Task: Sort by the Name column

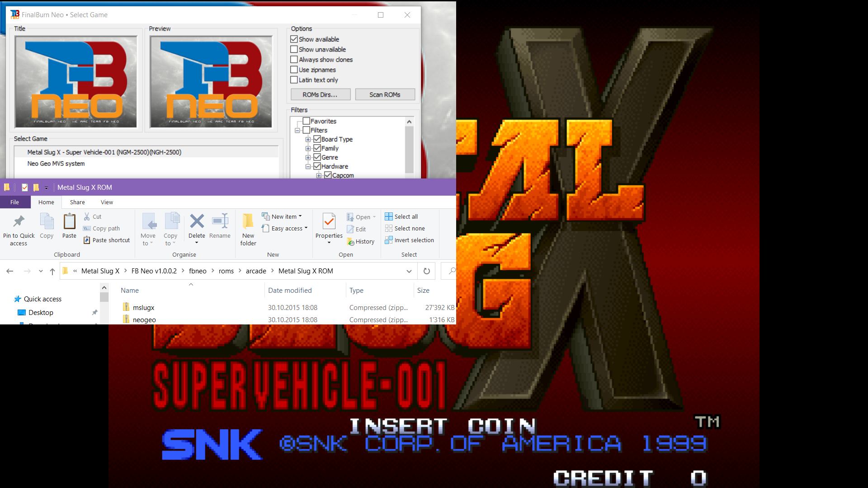Action: [x=130, y=291]
